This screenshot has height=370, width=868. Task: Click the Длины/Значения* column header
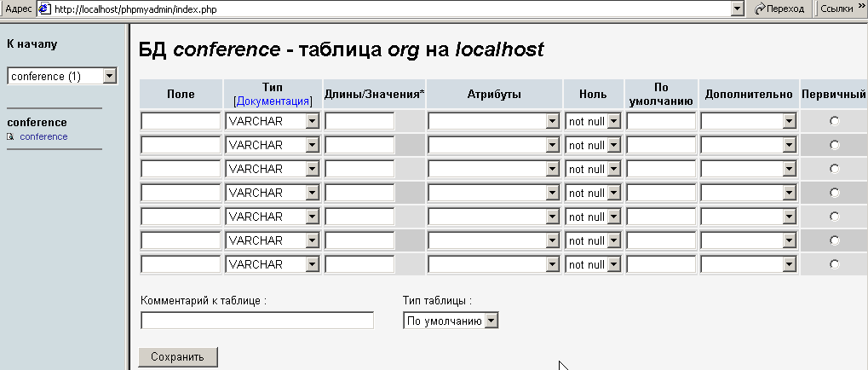(374, 94)
